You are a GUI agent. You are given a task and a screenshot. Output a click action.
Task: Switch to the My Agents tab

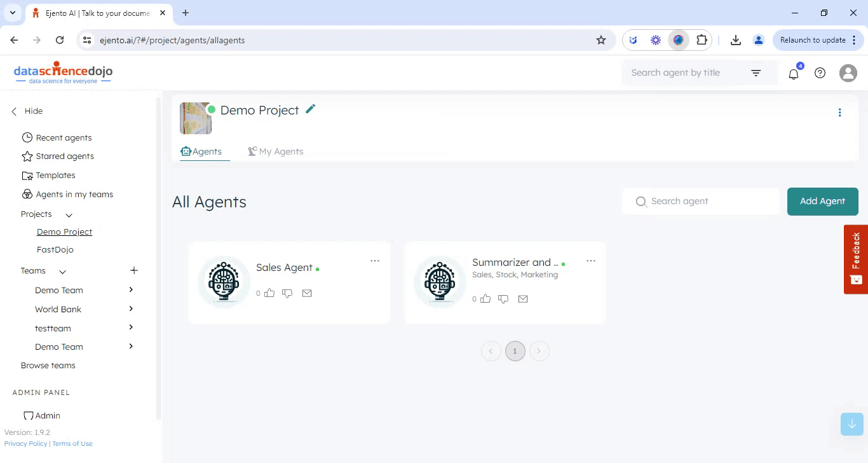[x=276, y=151]
